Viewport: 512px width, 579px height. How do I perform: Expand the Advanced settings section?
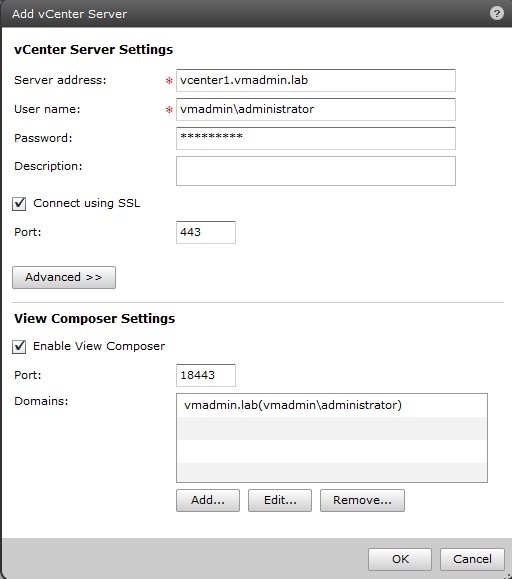click(64, 277)
